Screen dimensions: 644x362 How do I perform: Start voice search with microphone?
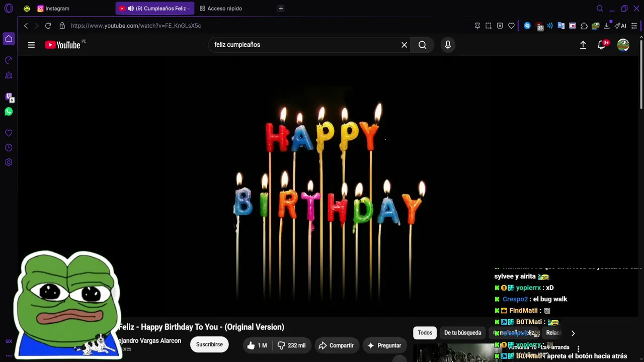tap(448, 45)
